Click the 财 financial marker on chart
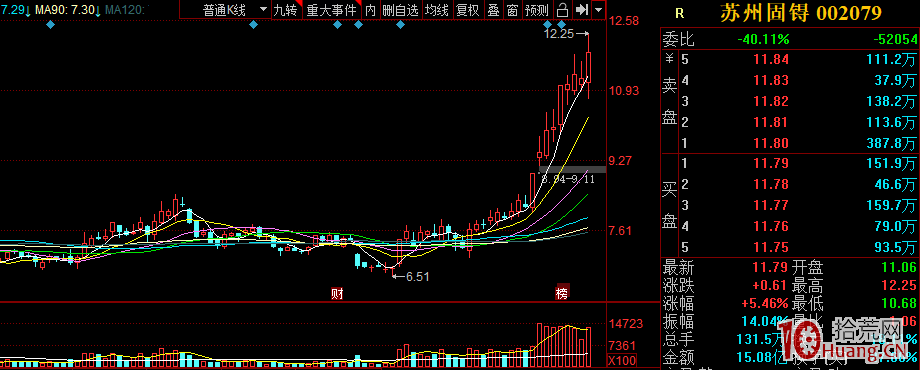Screen dimensions: 920x370 point(337,294)
